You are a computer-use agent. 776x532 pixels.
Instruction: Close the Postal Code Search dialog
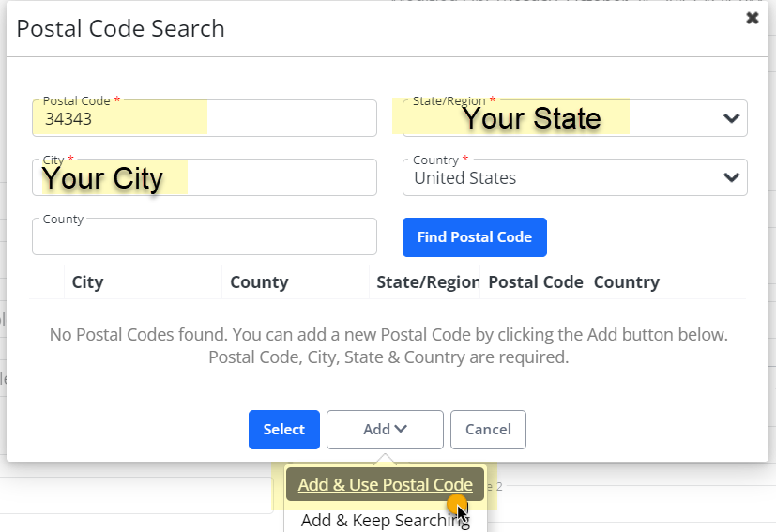click(x=753, y=19)
